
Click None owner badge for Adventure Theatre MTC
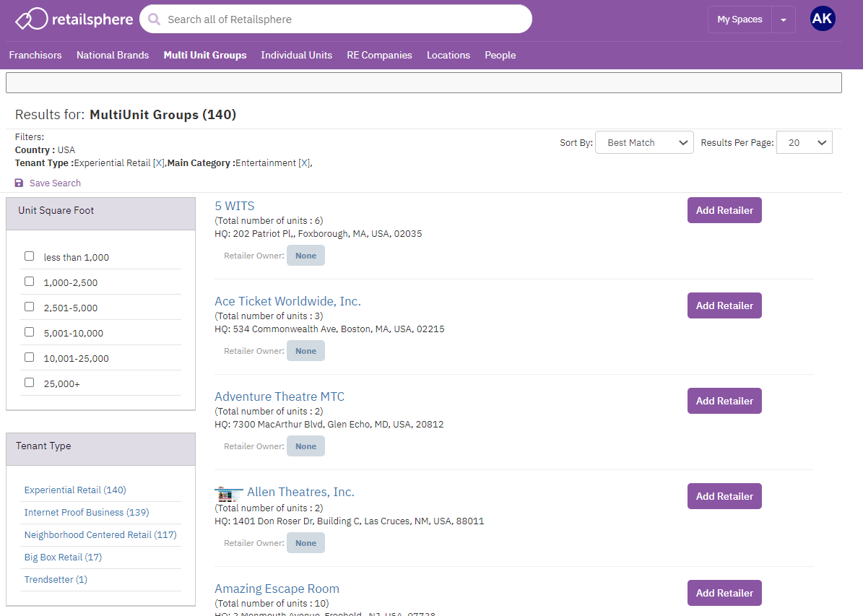pyautogui.click(x=305, y=446)
